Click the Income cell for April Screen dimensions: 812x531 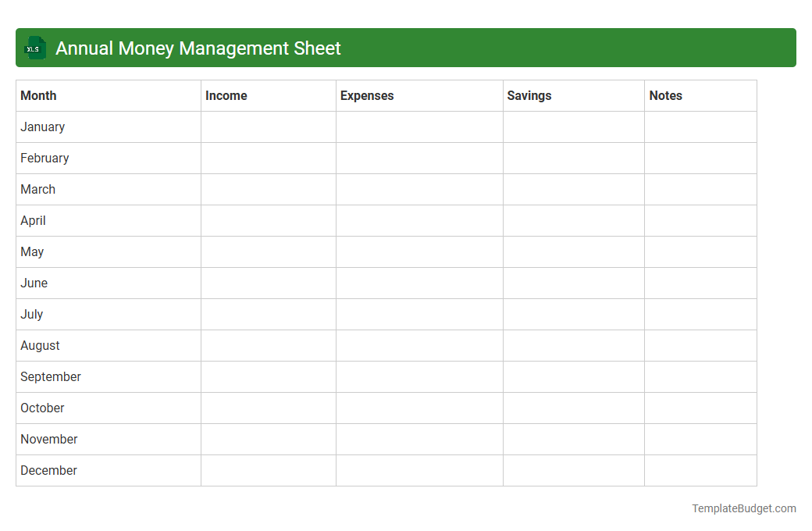pyautogui.click(x=268, y=220)
